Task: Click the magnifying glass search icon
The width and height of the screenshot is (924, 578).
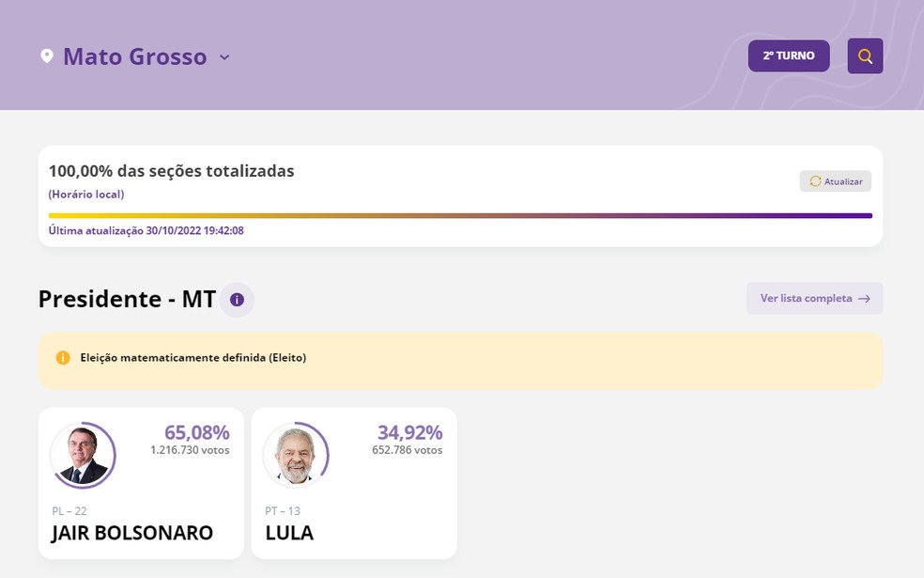Action: pyautogui.click(x=865, y=56)
